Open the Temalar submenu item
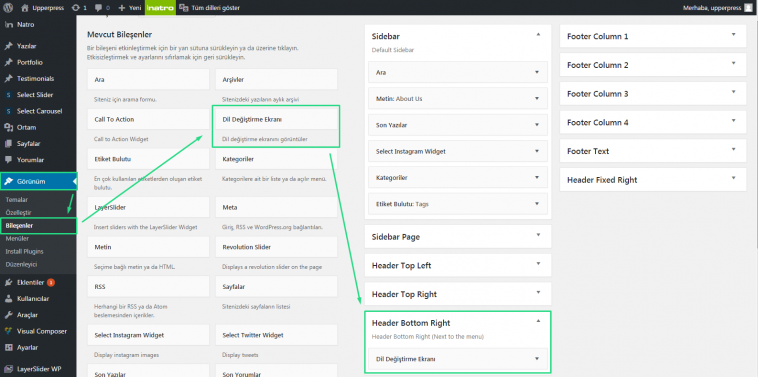 tap(17, 200)
